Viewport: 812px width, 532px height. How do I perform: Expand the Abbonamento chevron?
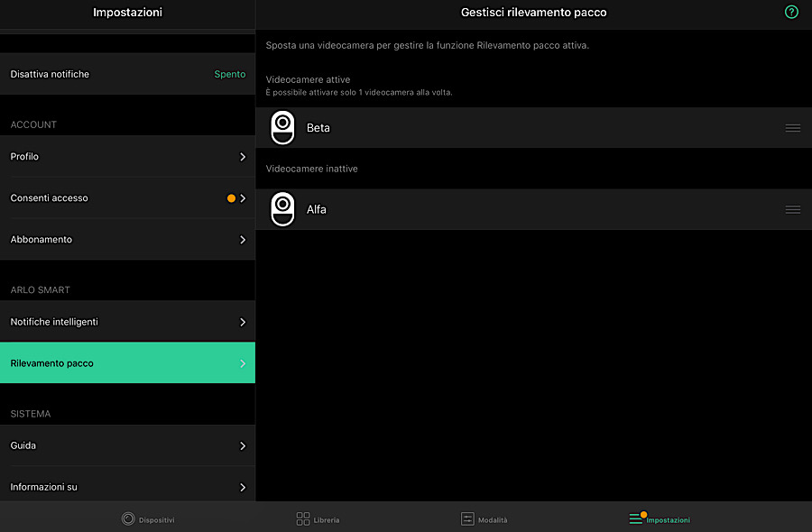243,240
